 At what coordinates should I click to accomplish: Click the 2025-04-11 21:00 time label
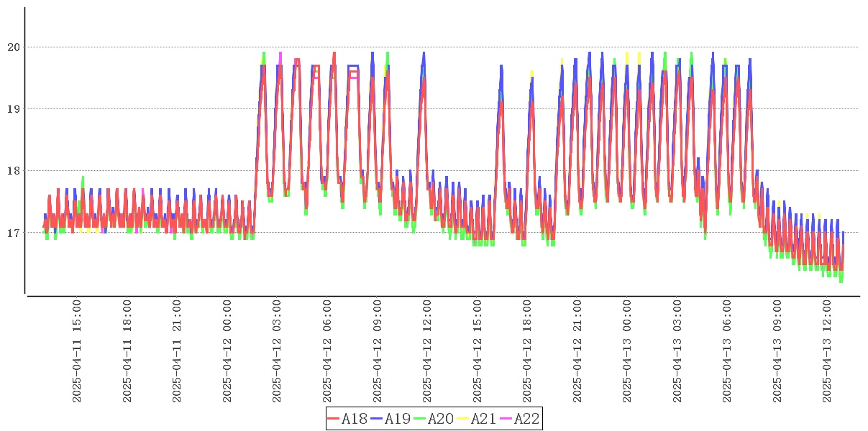pos(177,351)
